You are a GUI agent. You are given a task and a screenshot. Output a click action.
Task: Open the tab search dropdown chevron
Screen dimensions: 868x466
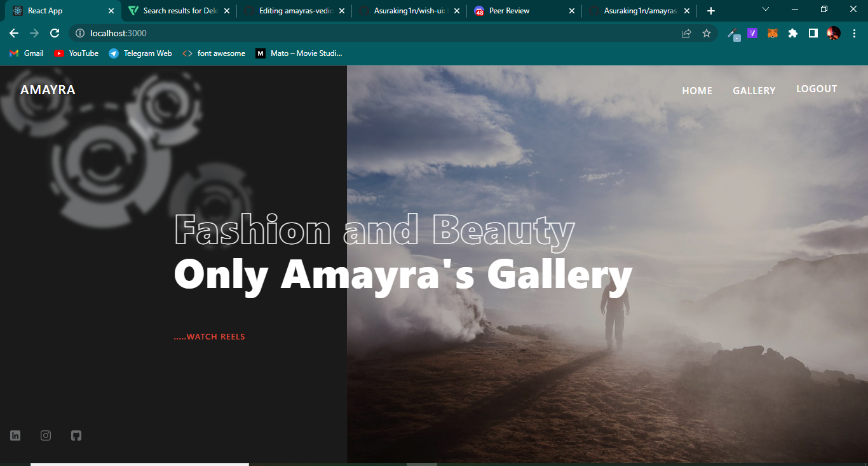click(765, 10)
